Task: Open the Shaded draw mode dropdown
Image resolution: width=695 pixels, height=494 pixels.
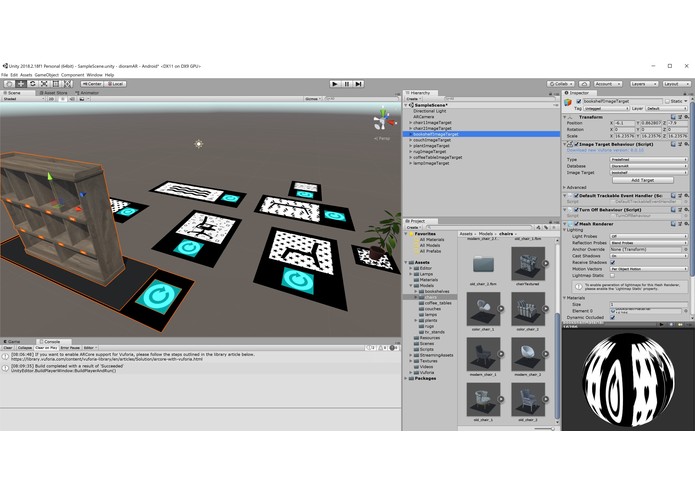Action: pyautogui.click(x=23, y=99)
